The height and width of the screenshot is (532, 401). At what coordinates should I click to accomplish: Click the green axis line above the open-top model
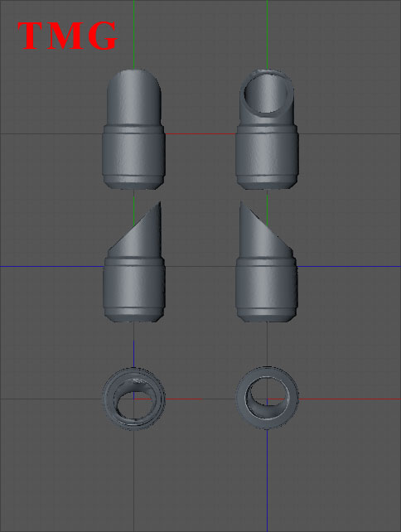pos(267,34)
